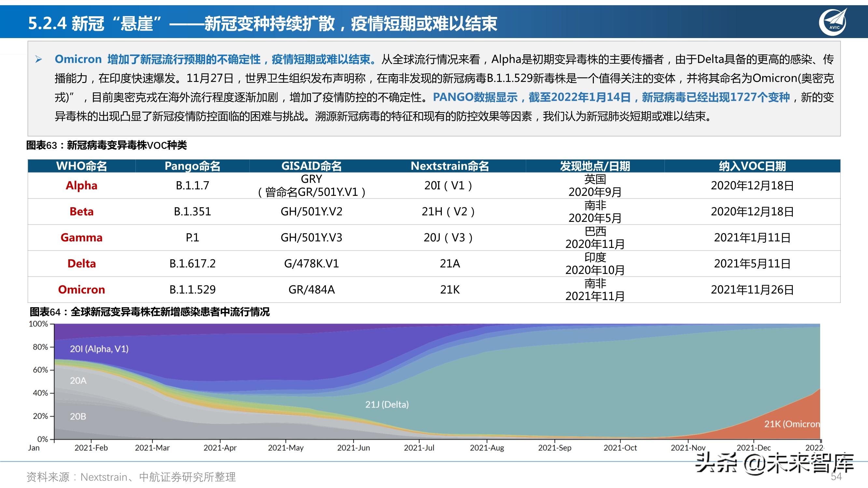Select the 'Alpha' WHO name cell
Viewport: 868px width, 488px height.
pos(81,185)
